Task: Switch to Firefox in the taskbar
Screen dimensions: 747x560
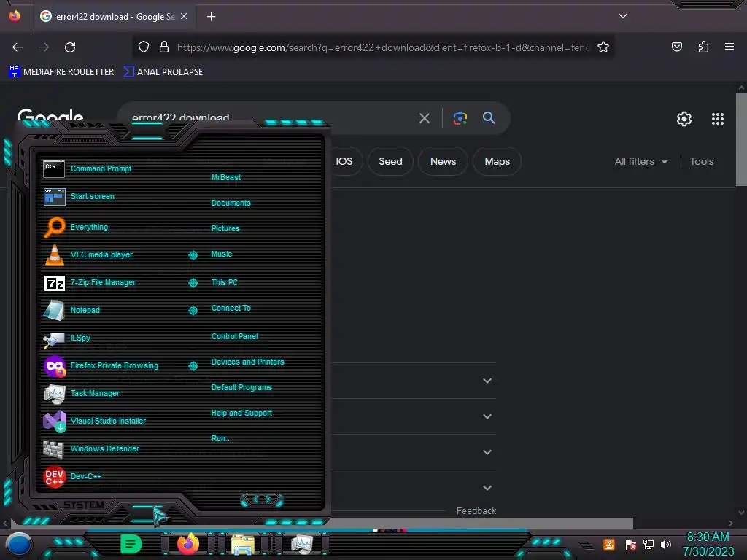Action: click(x=187, y=544)
